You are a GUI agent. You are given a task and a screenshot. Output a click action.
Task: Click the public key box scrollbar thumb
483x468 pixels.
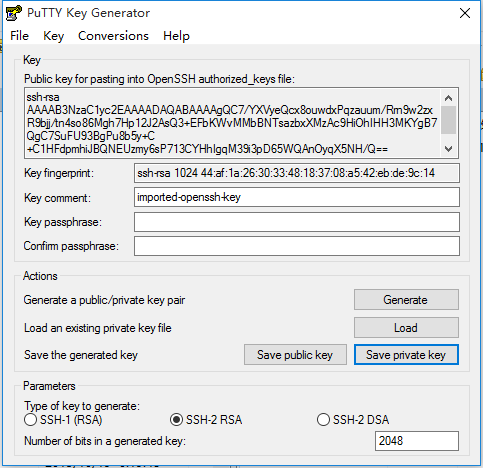click(448, 120)
